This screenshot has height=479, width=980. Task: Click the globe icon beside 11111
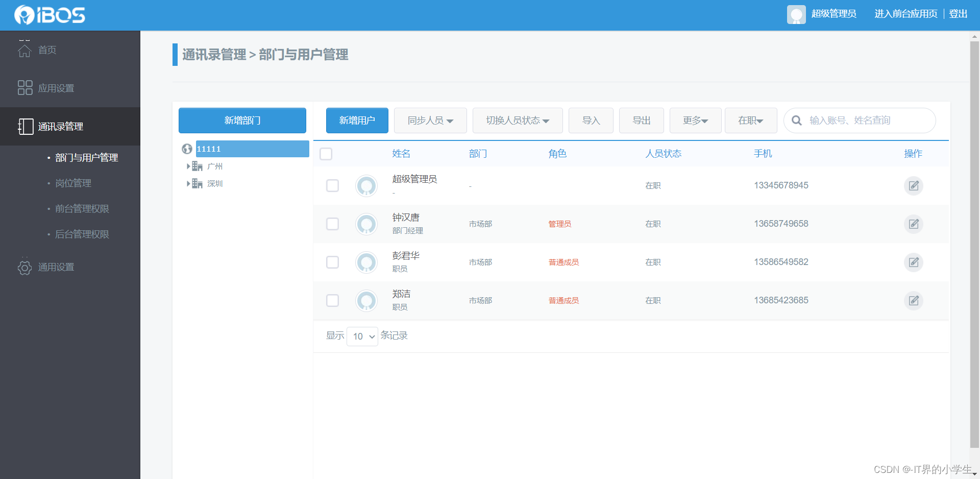(187, 149)
